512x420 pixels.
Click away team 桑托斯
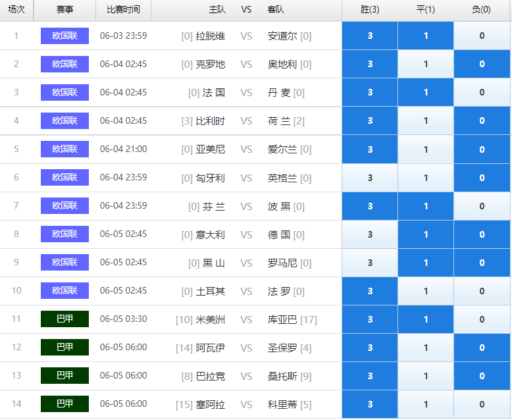(282, 377)
